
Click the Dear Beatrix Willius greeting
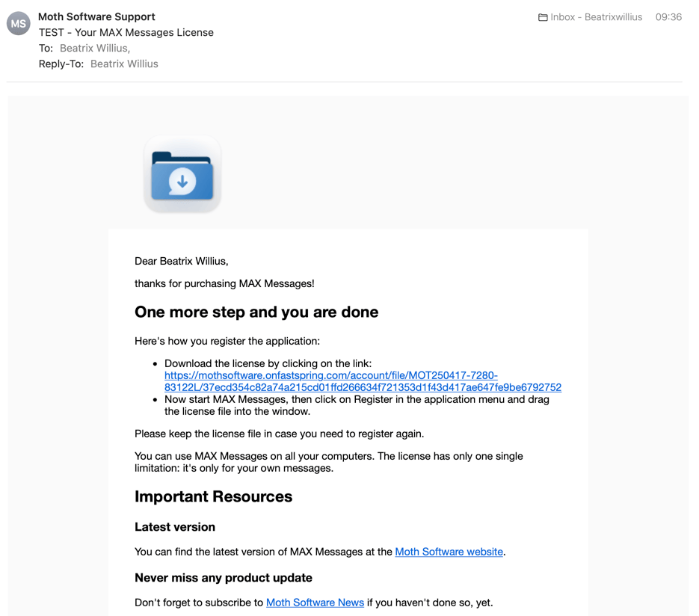(182, 261)
